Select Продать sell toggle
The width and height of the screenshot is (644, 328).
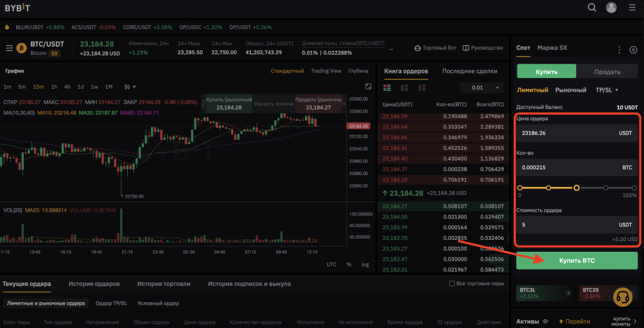607,72
